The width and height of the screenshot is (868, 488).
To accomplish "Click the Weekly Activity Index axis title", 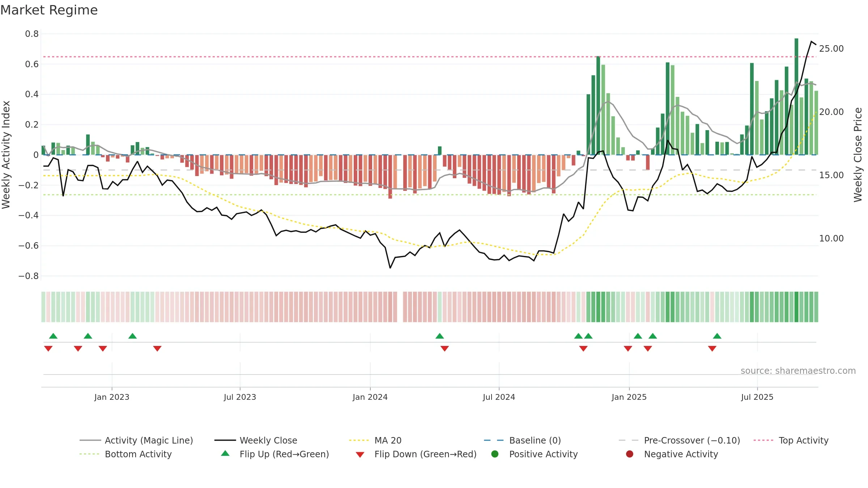I will [6, 155].
